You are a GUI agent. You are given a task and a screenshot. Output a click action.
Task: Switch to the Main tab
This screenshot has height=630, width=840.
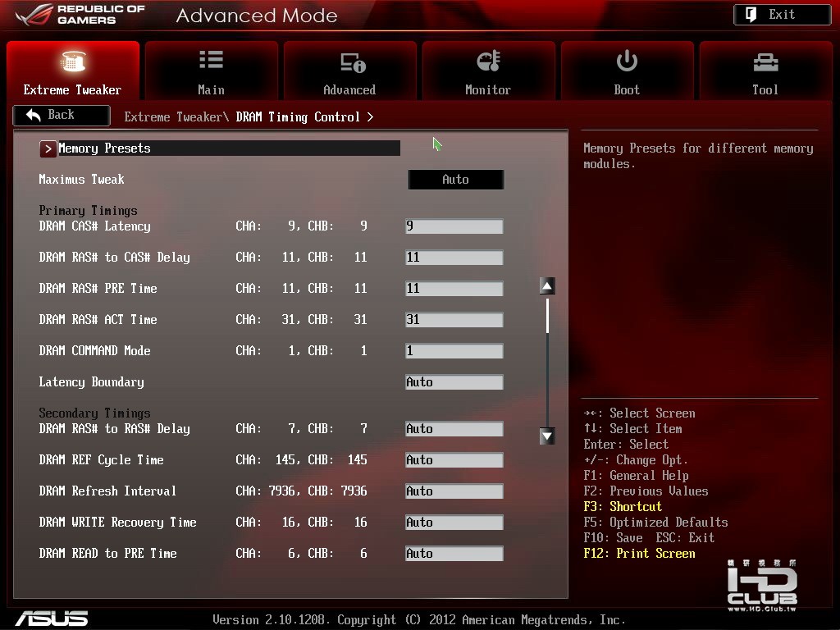(x=211, y=71)
